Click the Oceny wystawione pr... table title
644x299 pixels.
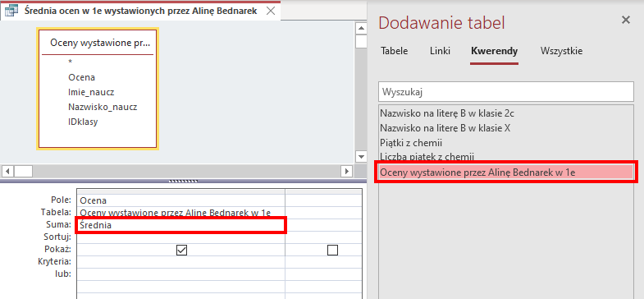(100, 43)
